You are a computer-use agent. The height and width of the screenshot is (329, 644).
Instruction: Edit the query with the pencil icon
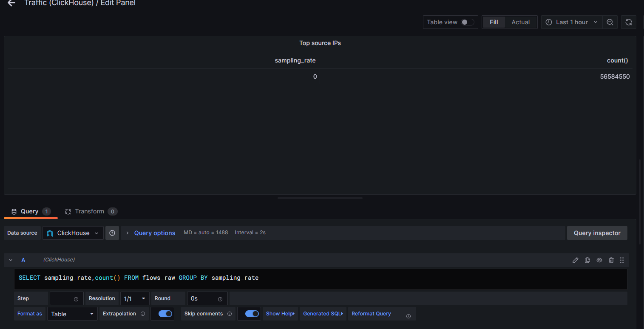tap(575, 260)
